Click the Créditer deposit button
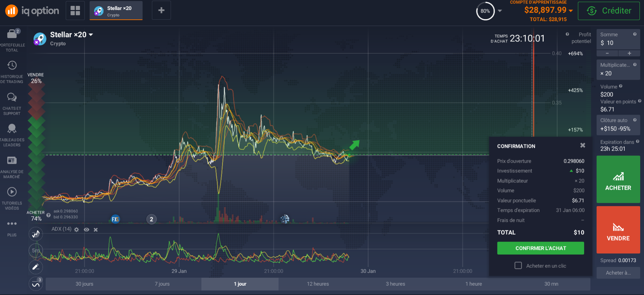 (x=609, y=11)
